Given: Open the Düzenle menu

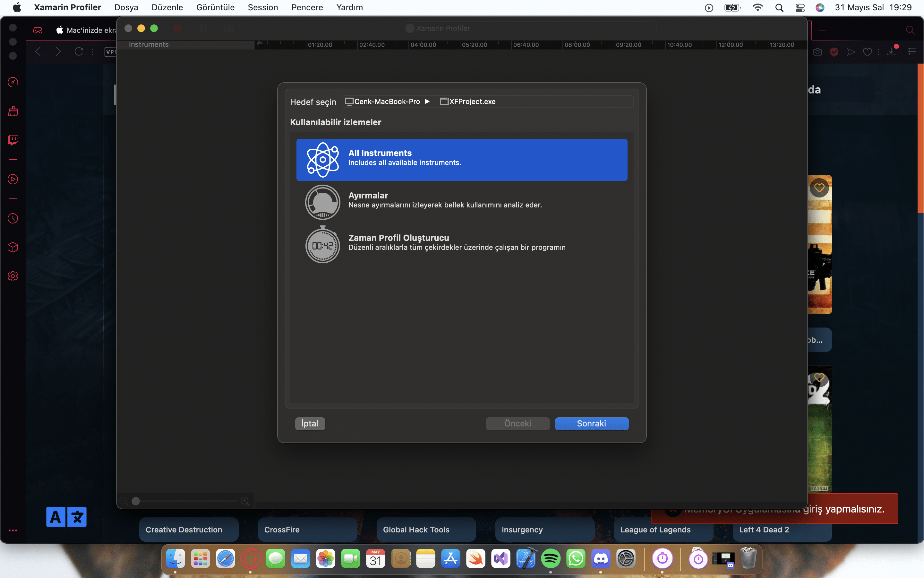Looking at the screenshot, I should click(x=167, y=8).
